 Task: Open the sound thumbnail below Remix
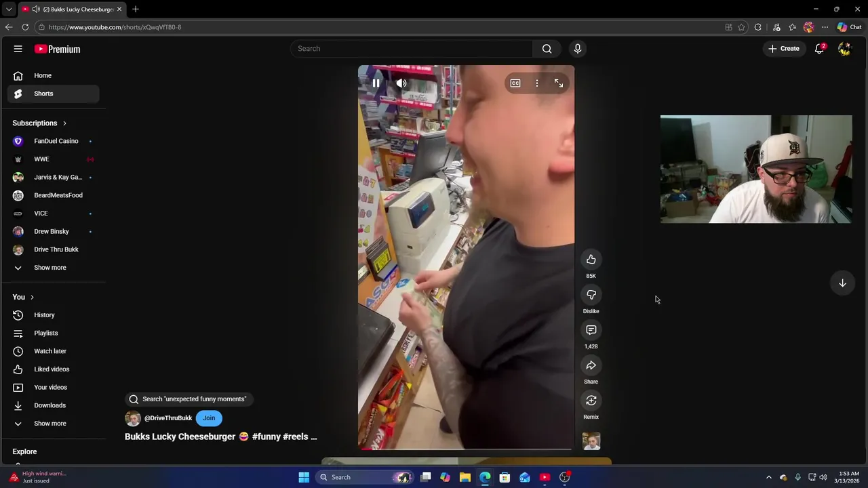pos(591,441)
